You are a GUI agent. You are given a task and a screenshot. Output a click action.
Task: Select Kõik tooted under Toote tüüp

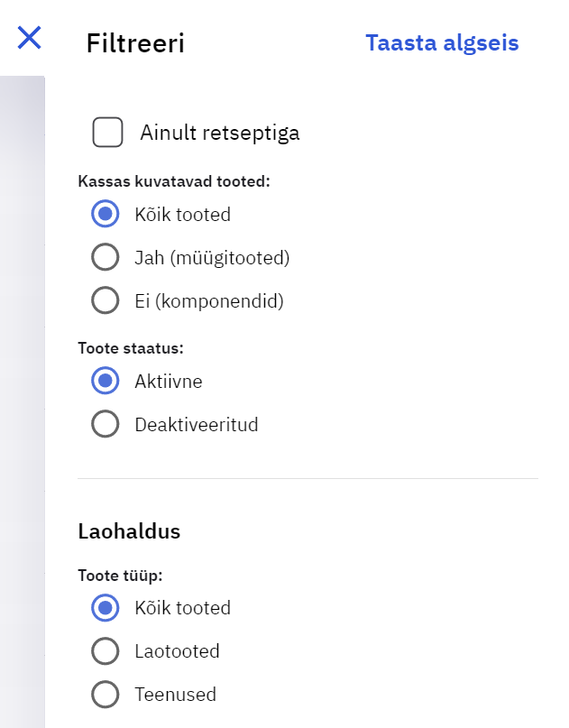[106, 608]
